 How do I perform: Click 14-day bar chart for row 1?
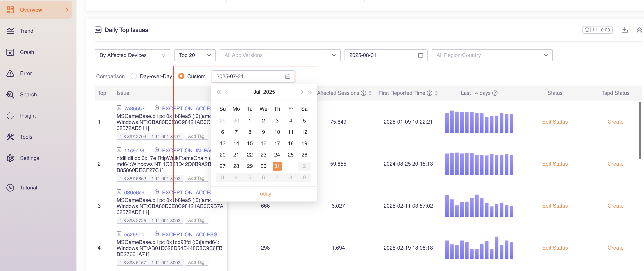pos(479,122)
